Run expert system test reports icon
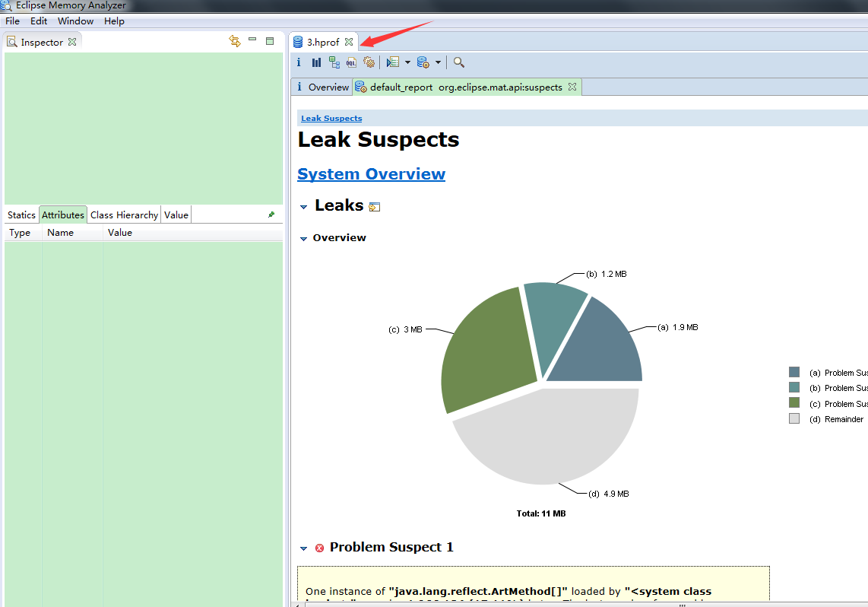The image size is (868, 607). tap(393, 62)
